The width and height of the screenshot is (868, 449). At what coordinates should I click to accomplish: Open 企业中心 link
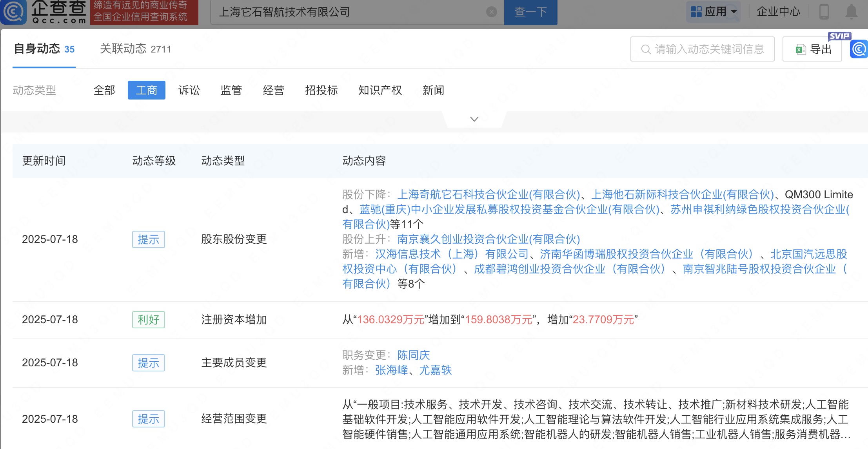pyautogui.click(x=778, y=12)
